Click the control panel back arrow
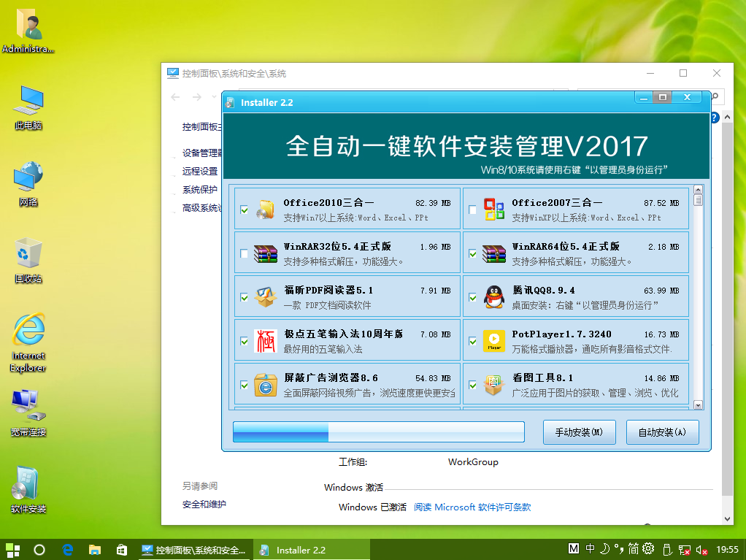This screenshot has height=560, width=746. click(x=176, y=97)
